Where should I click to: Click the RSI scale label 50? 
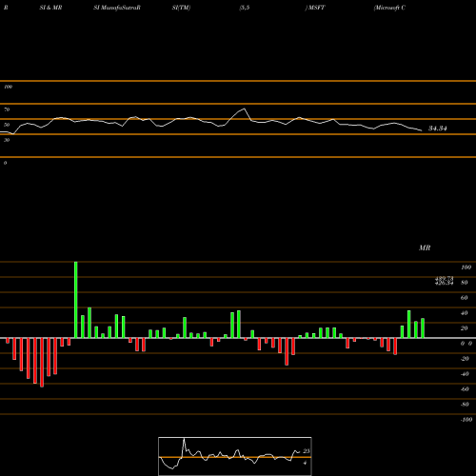[x=7, y=125]
